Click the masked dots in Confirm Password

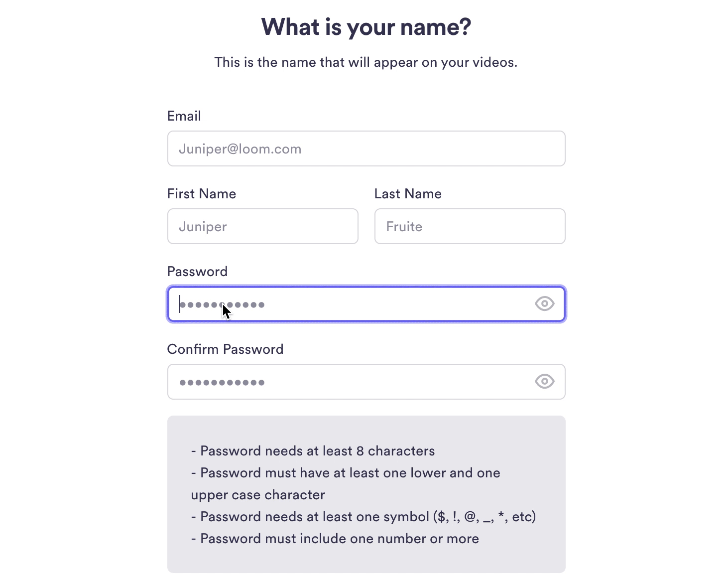[x=222, y=382]
